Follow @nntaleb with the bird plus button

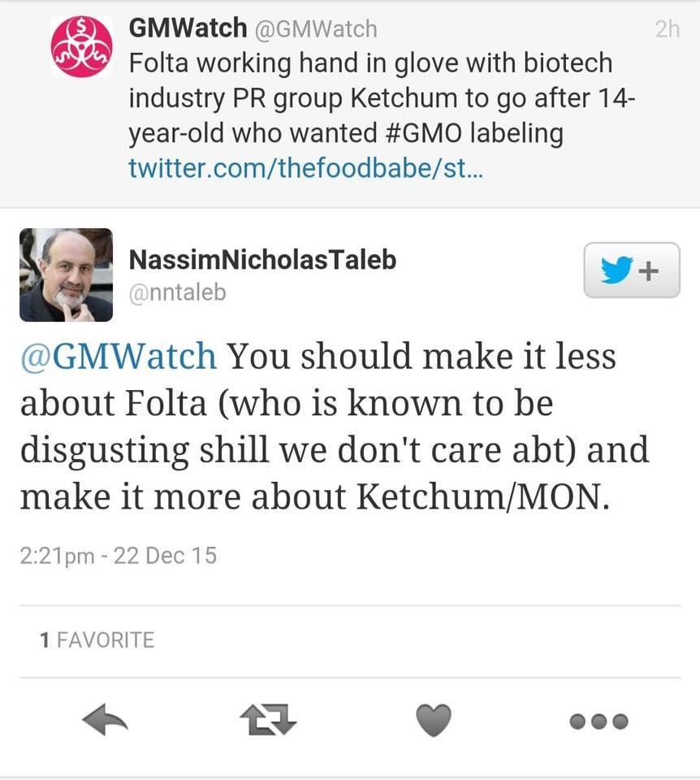click(632, 270)
